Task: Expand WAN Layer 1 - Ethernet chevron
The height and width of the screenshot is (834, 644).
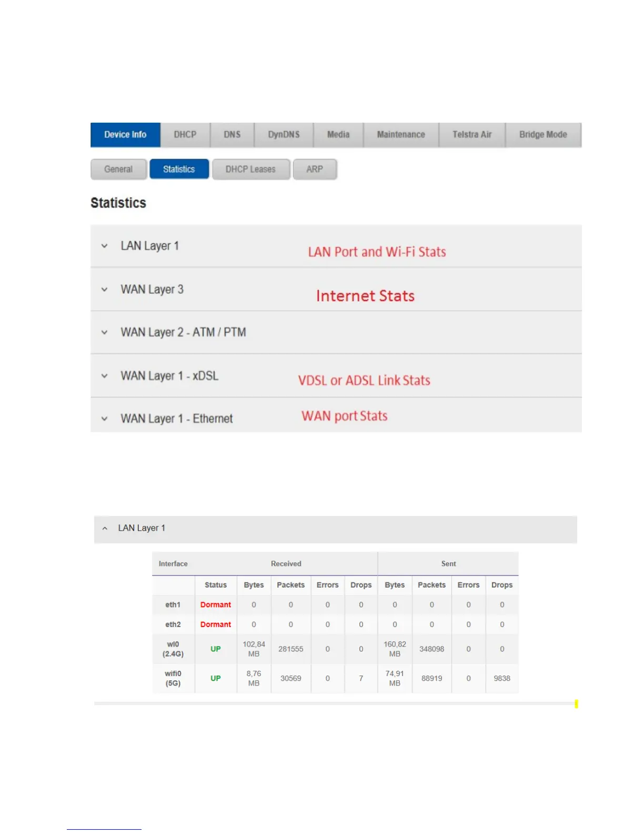Action: click(104, 419)
